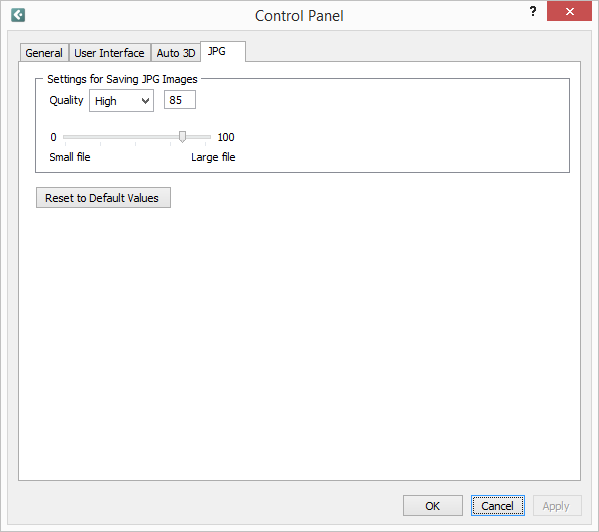Go to the Auto 3D tab

coord(176,53)
